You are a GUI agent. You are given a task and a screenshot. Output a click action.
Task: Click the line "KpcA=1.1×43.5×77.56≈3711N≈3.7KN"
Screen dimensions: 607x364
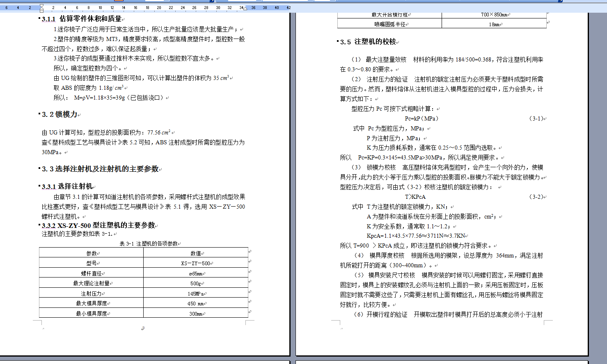pyautogui.click(x=416, y=236)
